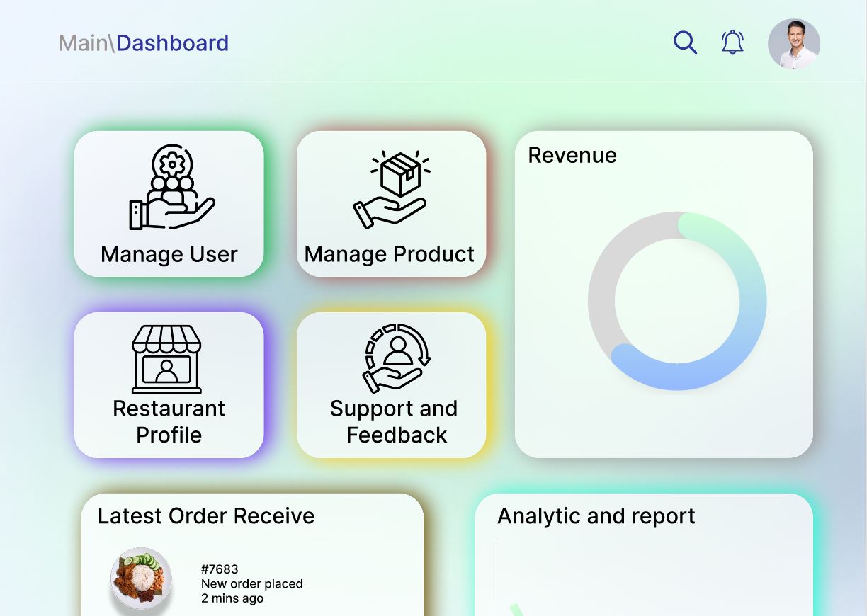Open the Manage Product label

pos(390,254)
